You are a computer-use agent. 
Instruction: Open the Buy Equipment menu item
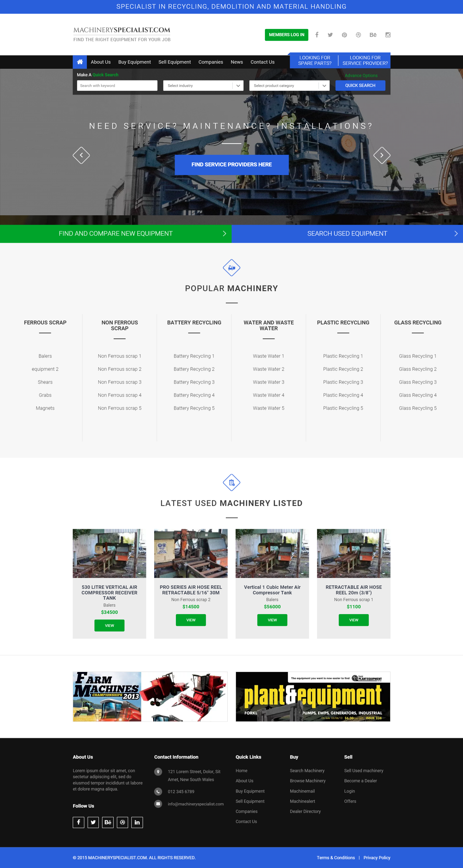pyautogui.click(x=134, y=62)
